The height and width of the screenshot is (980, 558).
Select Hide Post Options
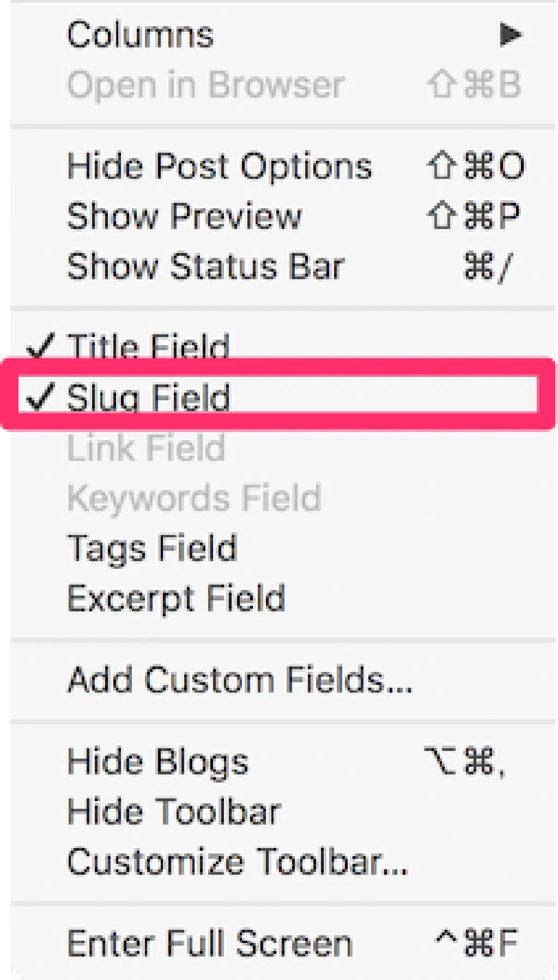tap(219, 166)
